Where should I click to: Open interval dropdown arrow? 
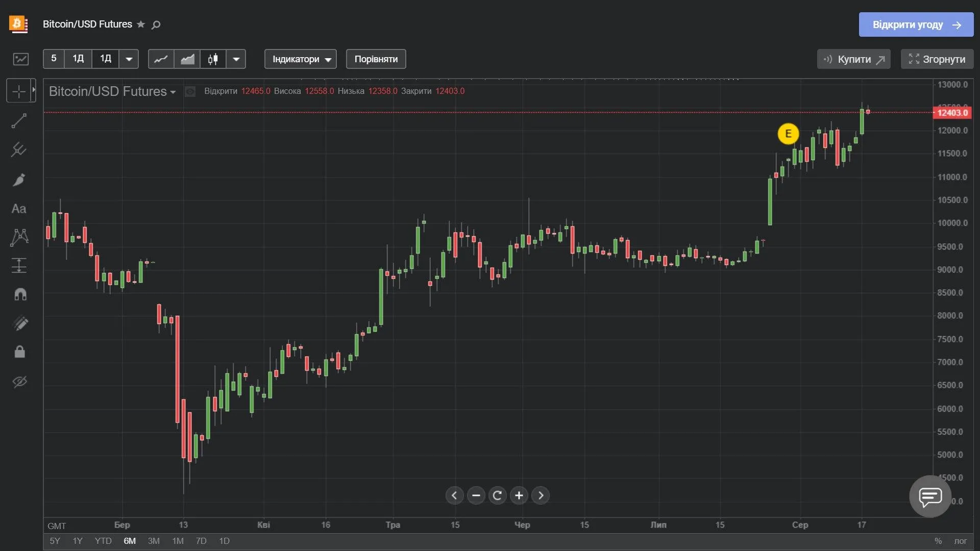tap(129, 59)
